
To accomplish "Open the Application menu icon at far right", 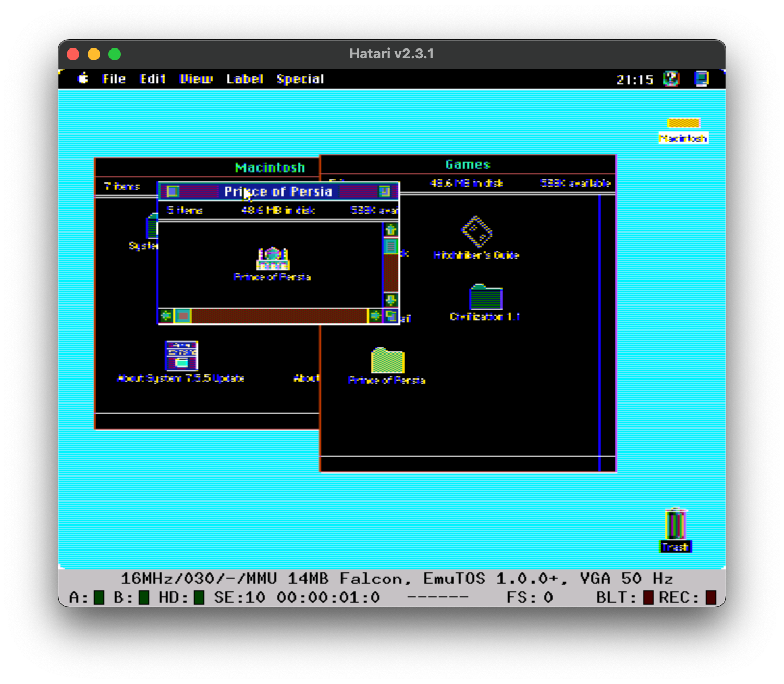I will [702, 79].
